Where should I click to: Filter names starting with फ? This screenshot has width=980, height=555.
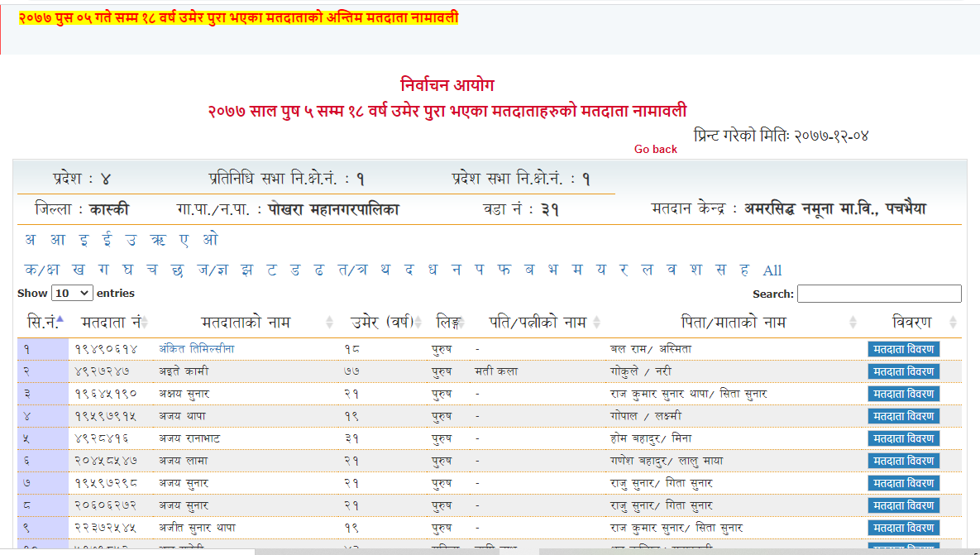click(504, 270)
